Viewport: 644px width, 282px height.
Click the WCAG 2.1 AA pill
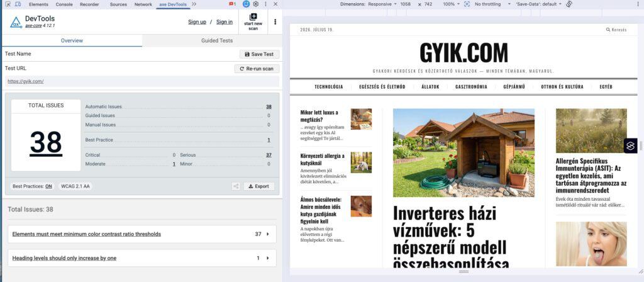(x=75, y=186)
